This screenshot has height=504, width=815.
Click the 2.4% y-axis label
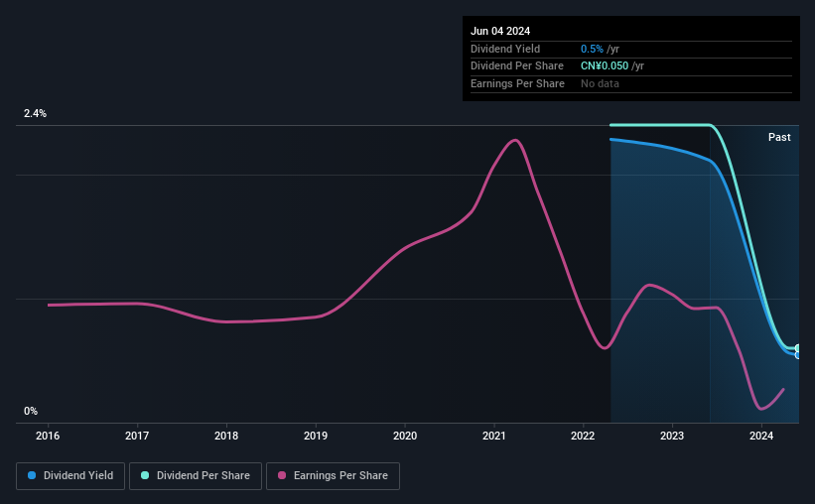click(35, 113)
